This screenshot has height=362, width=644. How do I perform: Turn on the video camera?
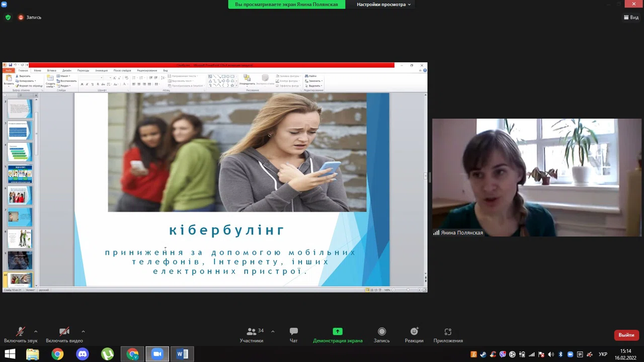(x=64, y=335)
